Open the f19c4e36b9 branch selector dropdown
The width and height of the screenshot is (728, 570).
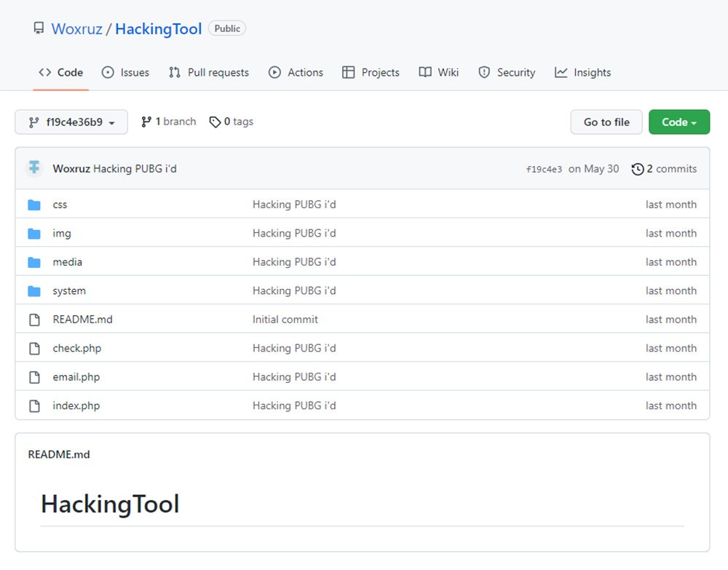tap(71, 122)
